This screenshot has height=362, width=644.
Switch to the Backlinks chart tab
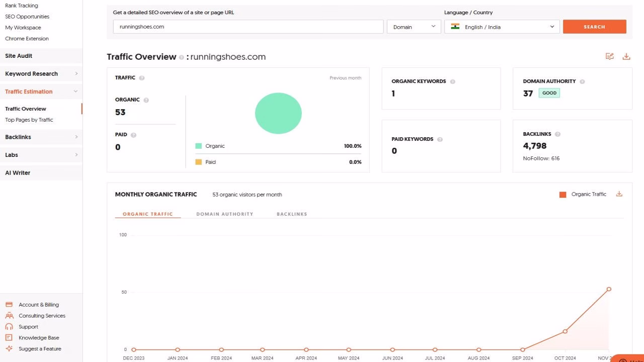292,214
